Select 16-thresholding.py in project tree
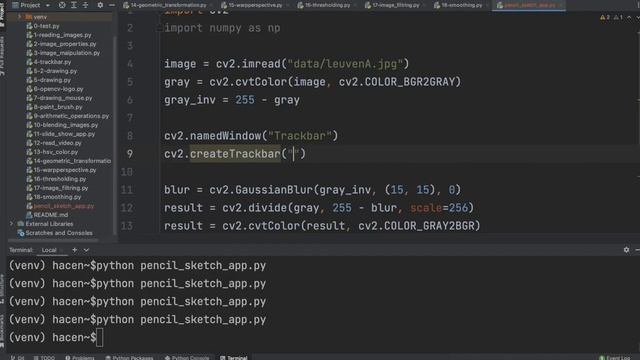640x360 pixels. click(x=56, y=179)
